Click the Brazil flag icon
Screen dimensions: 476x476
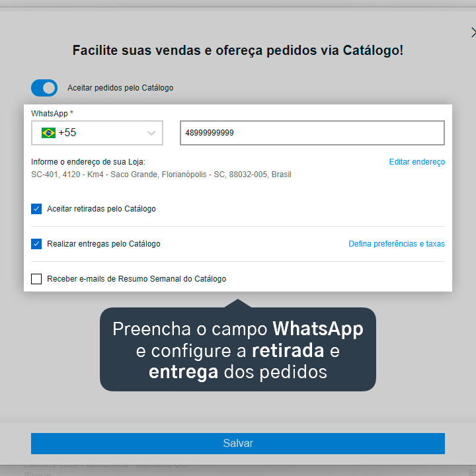coord(48,133)
